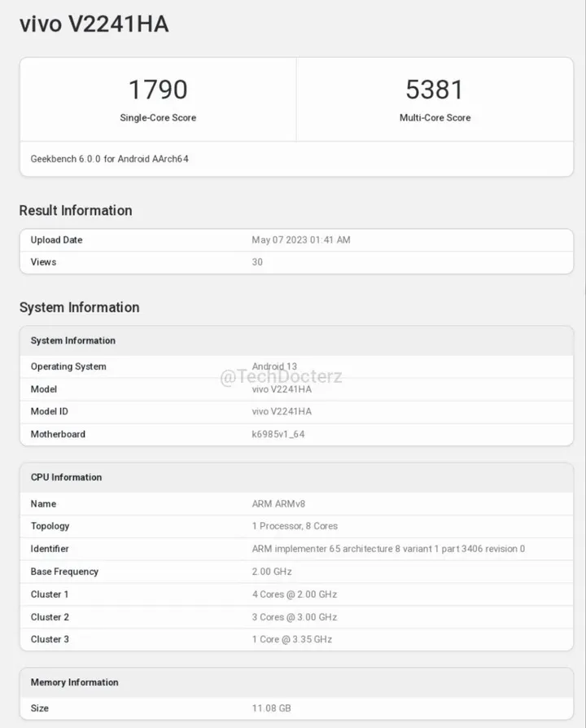Click the Model ID label

pos(49,411)
